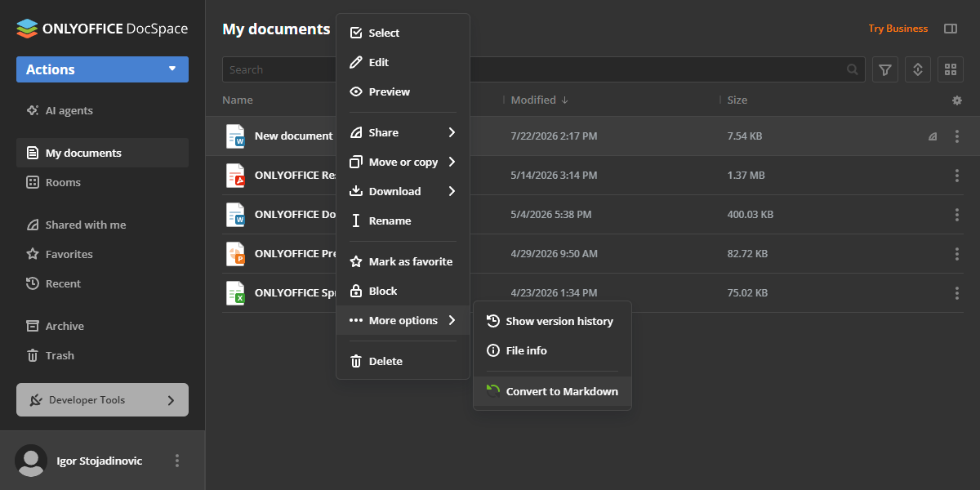This screenshot has width=980, height=490.
Task: Open the user options dots next to Igor Stojadinovic
Action: [x=177, y=461]
